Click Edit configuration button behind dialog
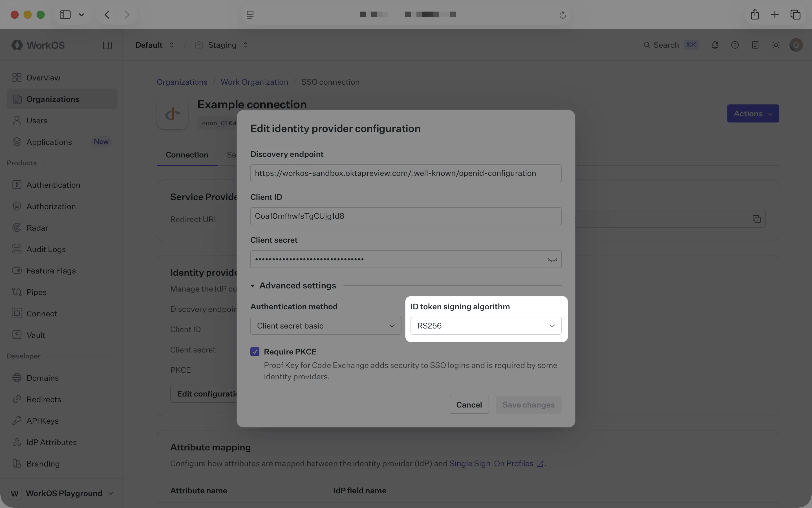This screenshot has height=508, width=812. click(204, 394)
